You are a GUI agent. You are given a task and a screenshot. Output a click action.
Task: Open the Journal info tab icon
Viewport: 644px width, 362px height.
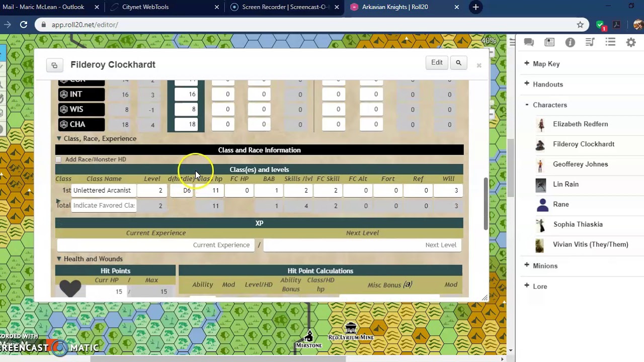570,43
